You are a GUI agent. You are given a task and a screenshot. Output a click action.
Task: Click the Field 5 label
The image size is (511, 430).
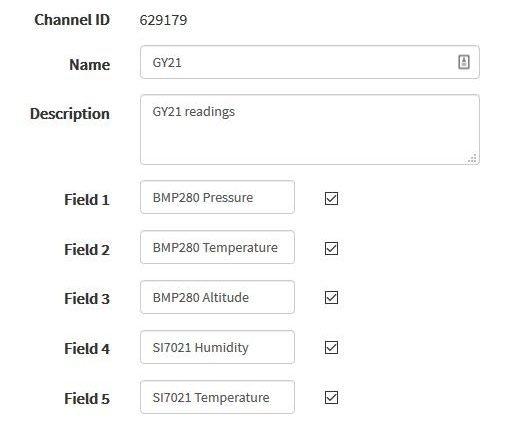point(87,399)
